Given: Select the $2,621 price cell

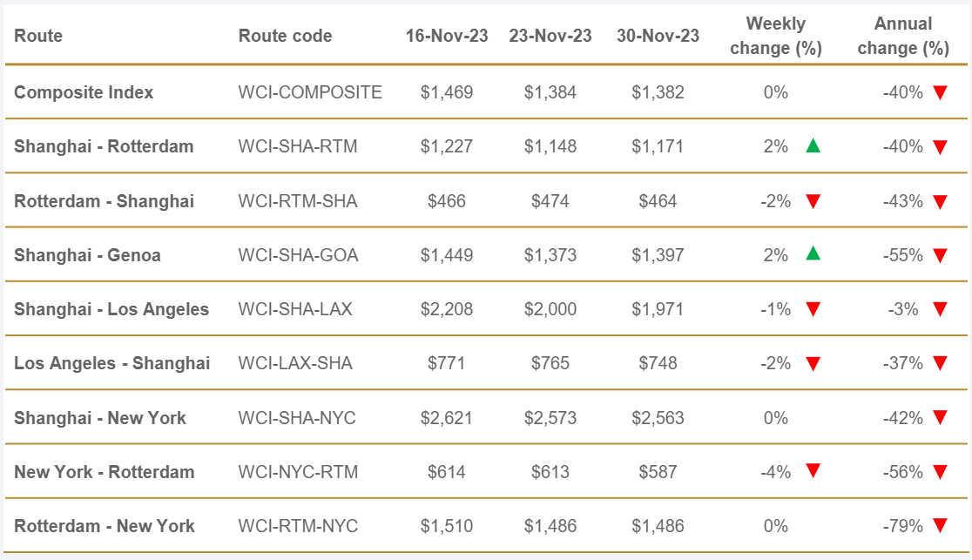Looking at the screenshot, I should click(447, 418).
